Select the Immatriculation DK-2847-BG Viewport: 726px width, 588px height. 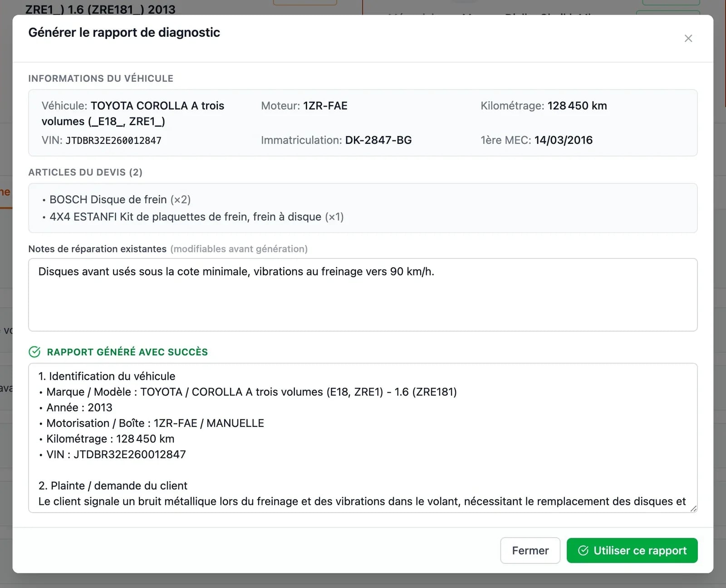click(378, 140)
